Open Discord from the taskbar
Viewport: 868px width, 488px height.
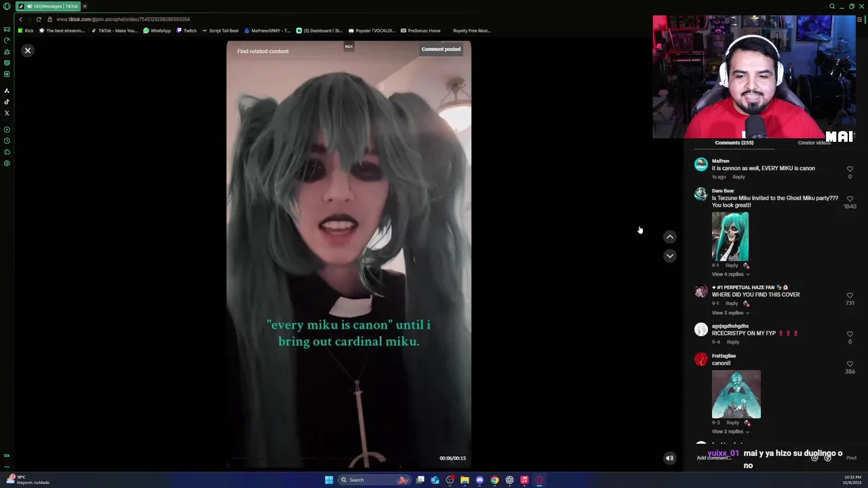pyautogui.click(x=479, y=480)
